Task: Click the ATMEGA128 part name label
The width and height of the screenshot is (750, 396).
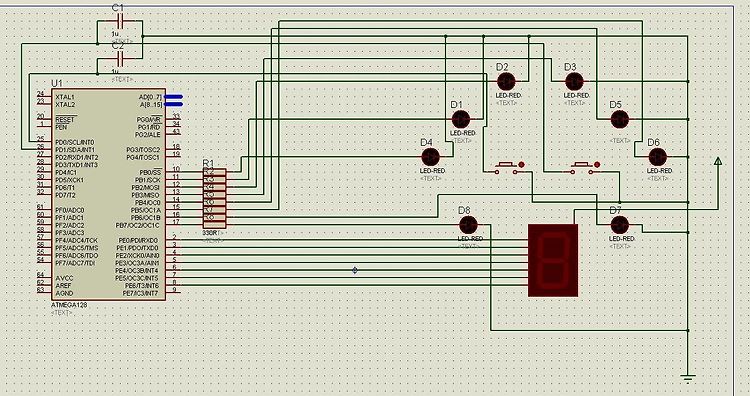Action: pos(69,305)
